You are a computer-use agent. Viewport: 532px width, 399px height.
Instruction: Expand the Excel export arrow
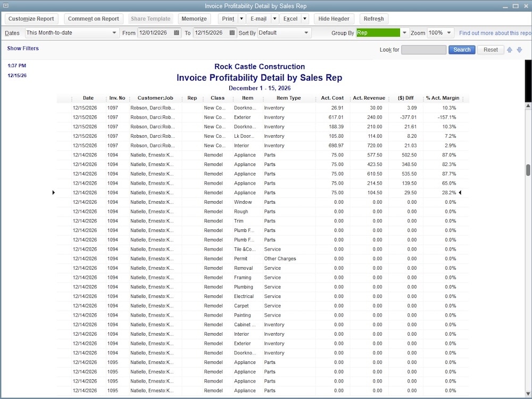305,19
